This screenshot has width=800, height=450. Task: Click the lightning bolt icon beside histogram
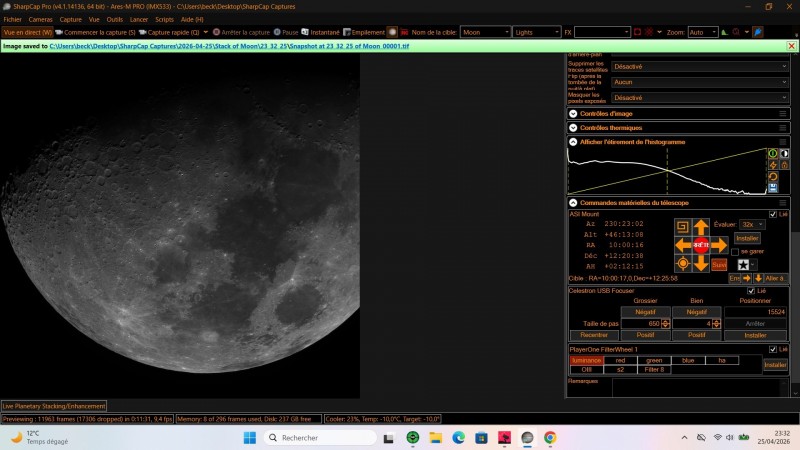pos(773,165)
